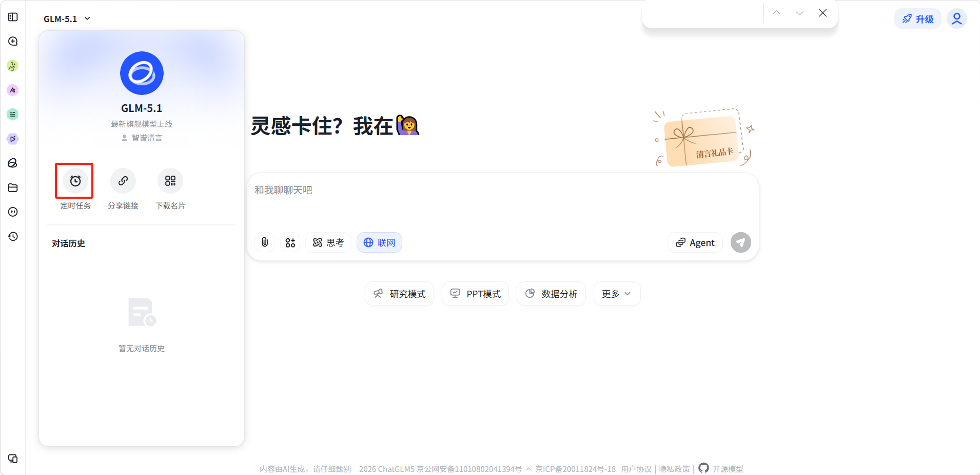This screenshot has width=980, height=475.
Task: Click the 智谱清言 author name
Action: (147, 138)
